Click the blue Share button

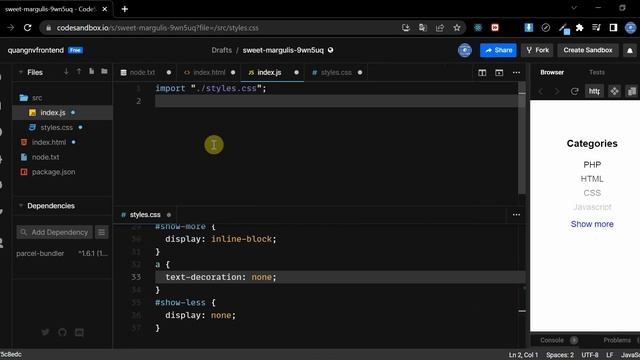pos(498,50)
